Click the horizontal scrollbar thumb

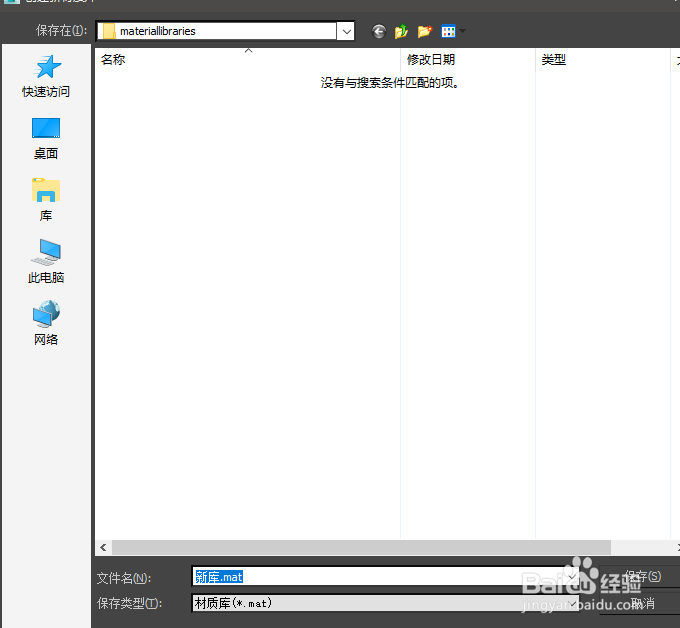pos(361,547)
